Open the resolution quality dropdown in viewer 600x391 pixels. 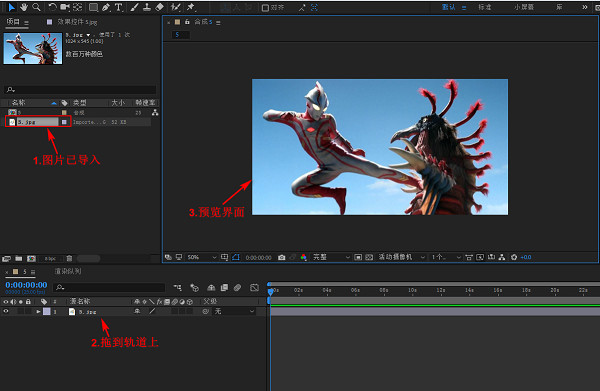coord(331,257)
